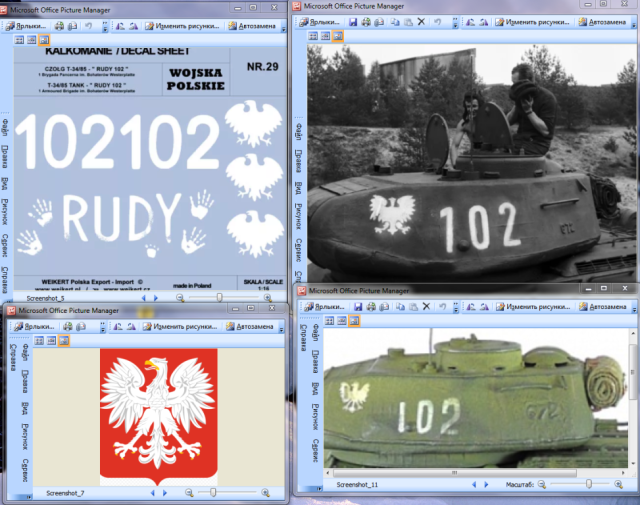Open toolbar options after Автозамена in Screenshot_7 window

(x=281, y=327)
